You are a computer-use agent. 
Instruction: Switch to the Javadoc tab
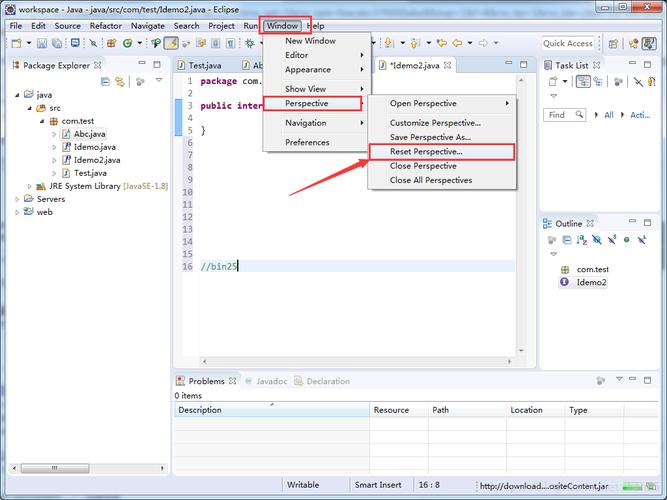pos(271,381)
